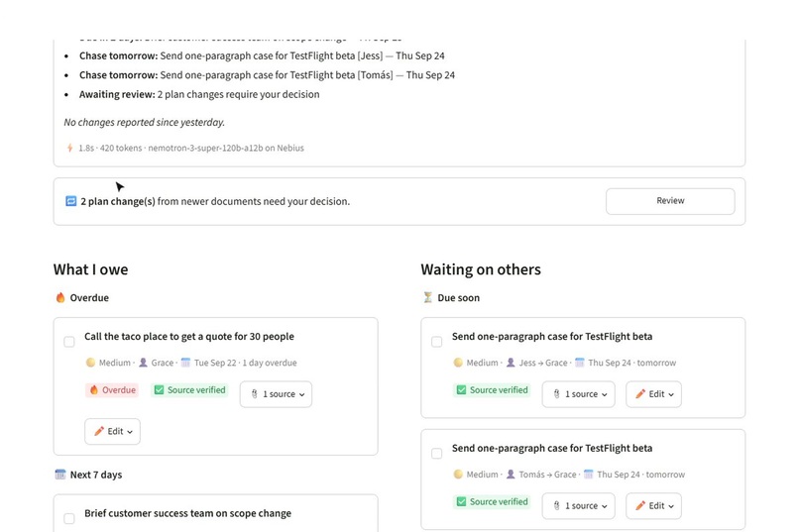This screenshot has height=532, width=799.
Task: Click the calendar icon on Jess task
Action: click(580, 363)
